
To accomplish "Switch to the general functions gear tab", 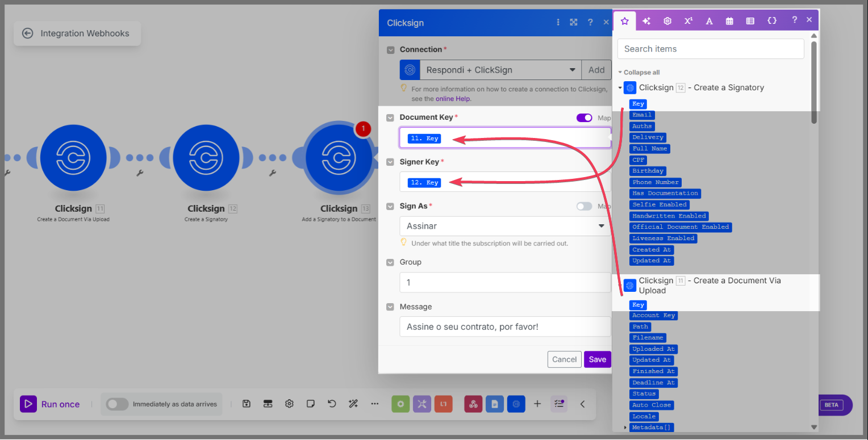I will [667, 21].
